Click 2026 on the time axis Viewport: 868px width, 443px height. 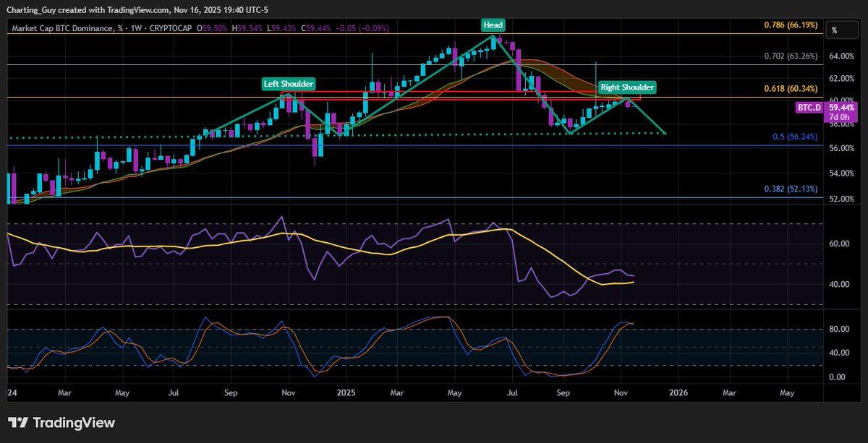(678, 393)
